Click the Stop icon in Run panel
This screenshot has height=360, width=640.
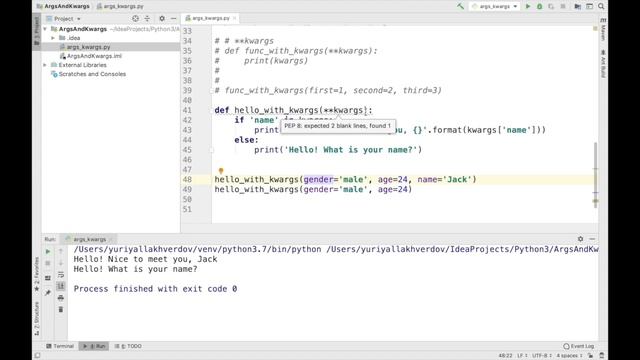[48, 263]
